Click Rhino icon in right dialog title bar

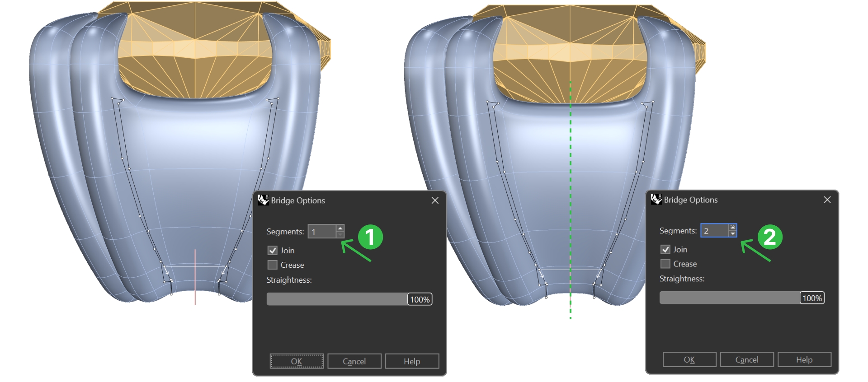pyautogui.click(x=656, y=199)
